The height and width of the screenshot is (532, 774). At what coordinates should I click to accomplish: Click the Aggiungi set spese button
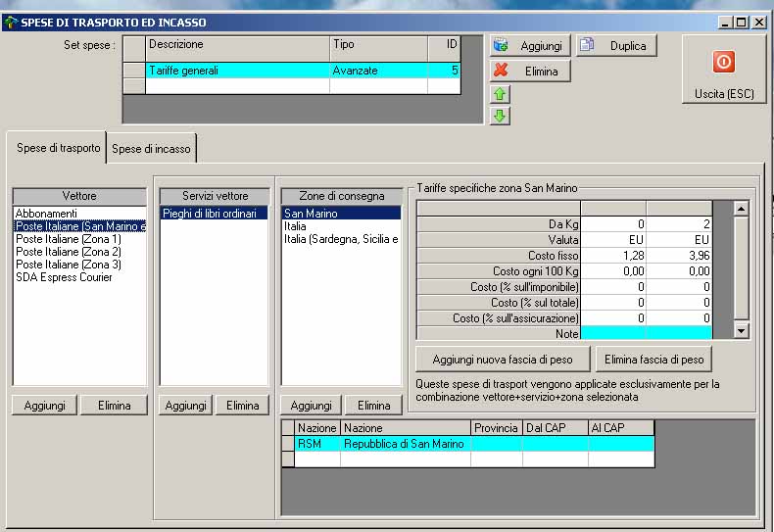click(530, 46)
